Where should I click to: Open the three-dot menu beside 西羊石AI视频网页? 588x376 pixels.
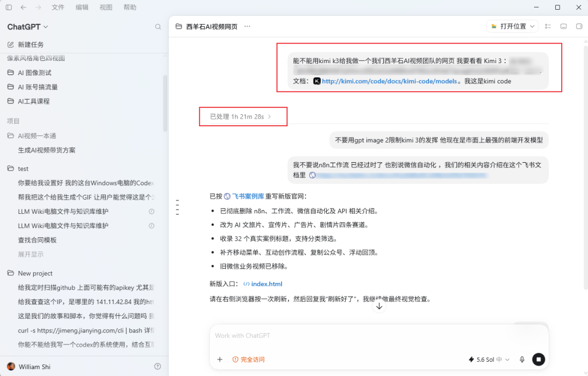247,26
